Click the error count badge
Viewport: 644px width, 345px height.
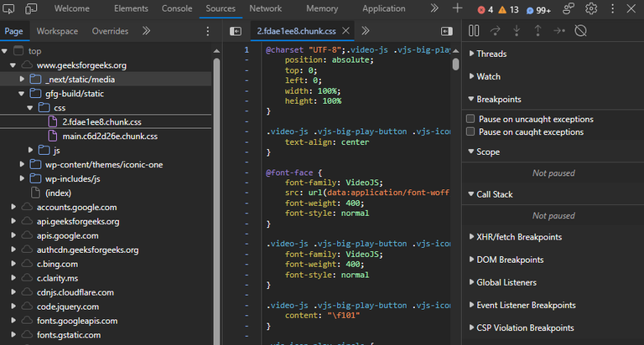(486, 9)
